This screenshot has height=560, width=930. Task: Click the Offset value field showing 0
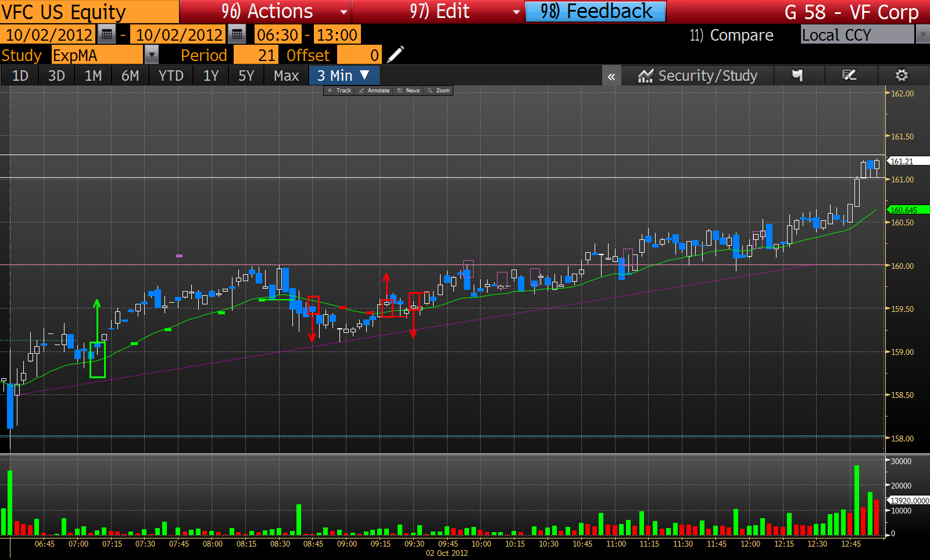point(359,55)
